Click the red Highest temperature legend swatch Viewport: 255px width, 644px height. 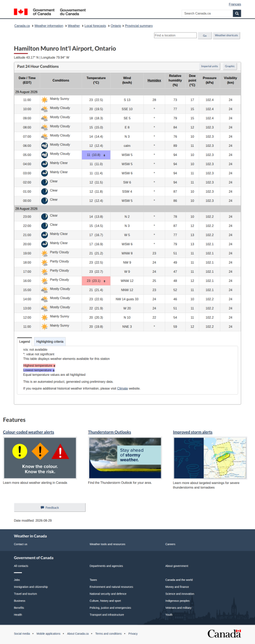click(39, 366)
